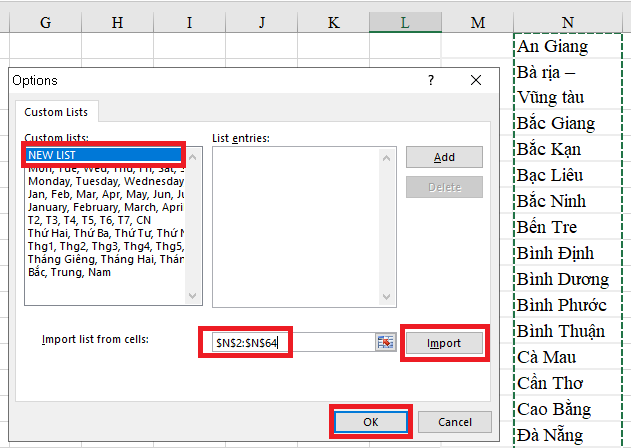
Task: Click inside the List entries box
Action: (x=296, y=227)
